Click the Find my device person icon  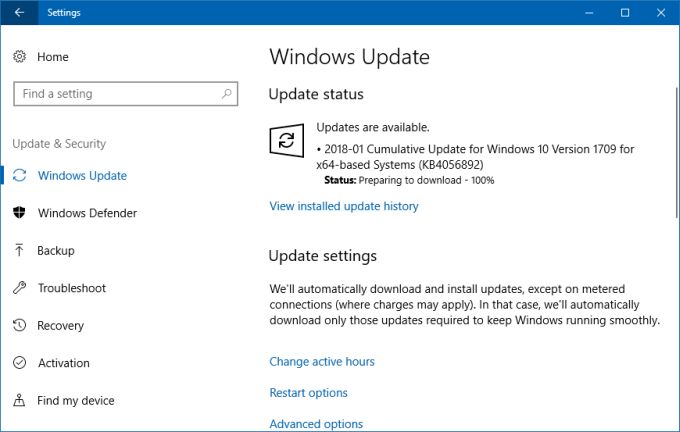(19, 400)
